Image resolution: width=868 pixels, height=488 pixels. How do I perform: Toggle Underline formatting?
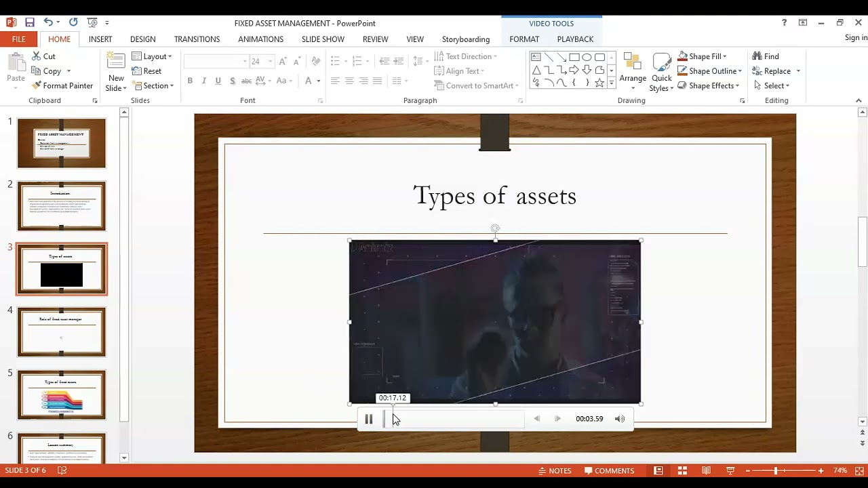pyautogui.click(x=218, y=81)
